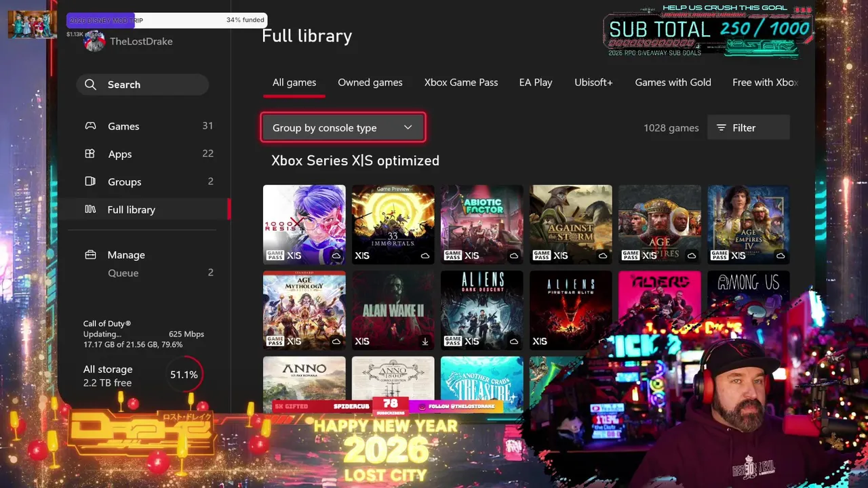Click cloud icon on Against the Storm tile

coord(603,256)
